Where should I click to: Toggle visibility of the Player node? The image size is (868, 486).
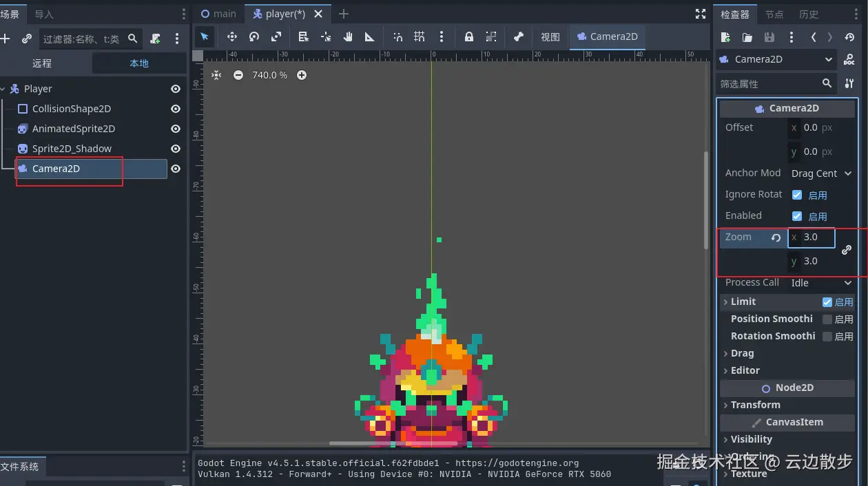pos(176,89)
